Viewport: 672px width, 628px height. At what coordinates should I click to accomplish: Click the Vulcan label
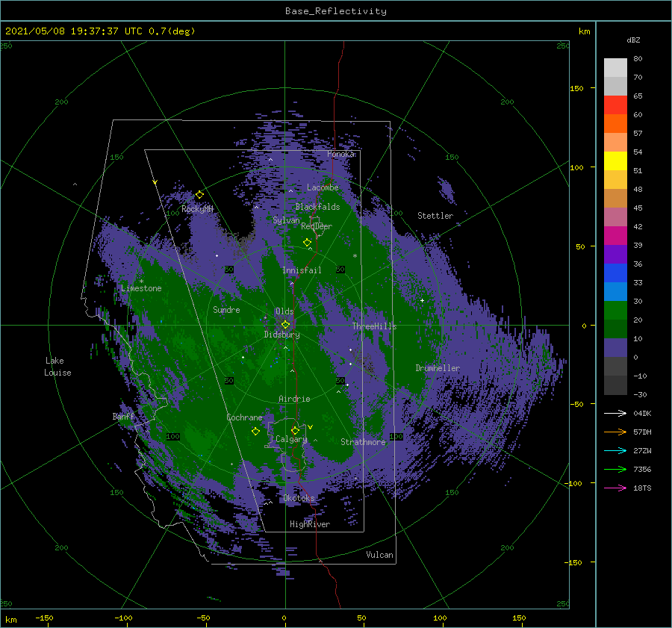click(379, 554)
